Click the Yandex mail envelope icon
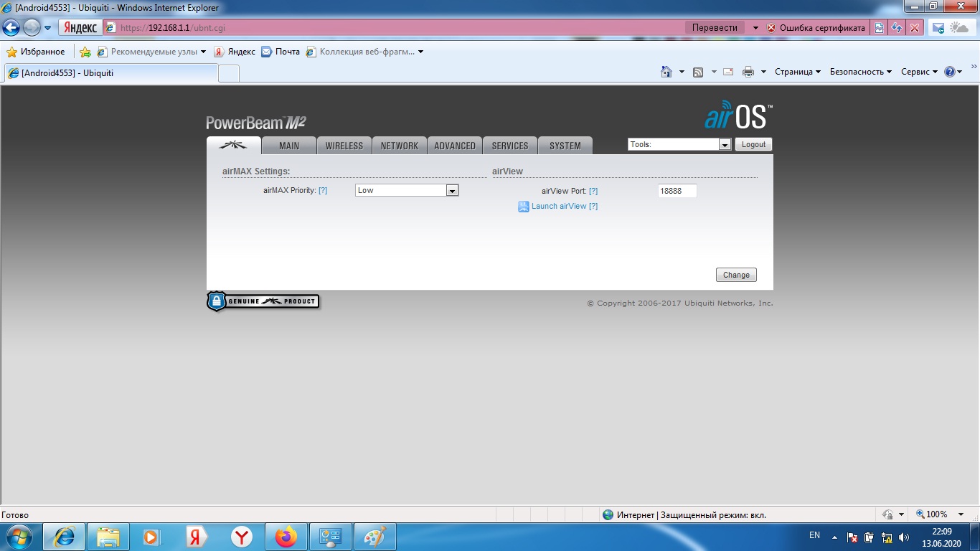 (x=938, y=28)
